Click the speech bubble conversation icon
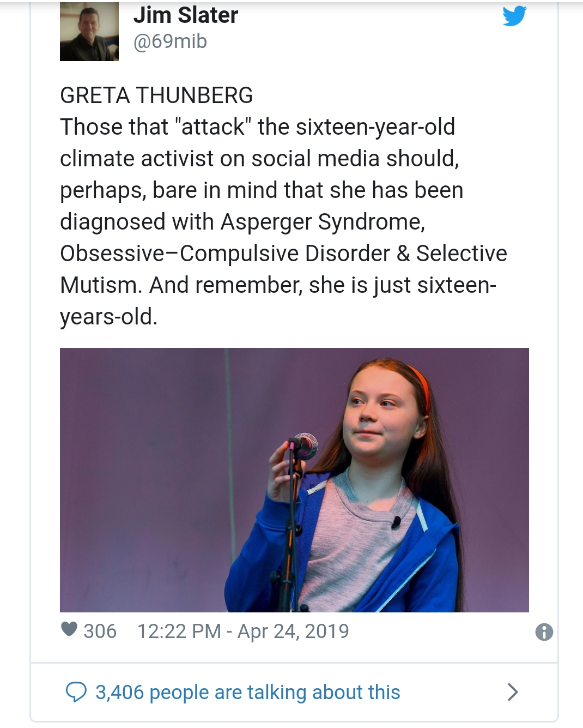 point(76,692)
